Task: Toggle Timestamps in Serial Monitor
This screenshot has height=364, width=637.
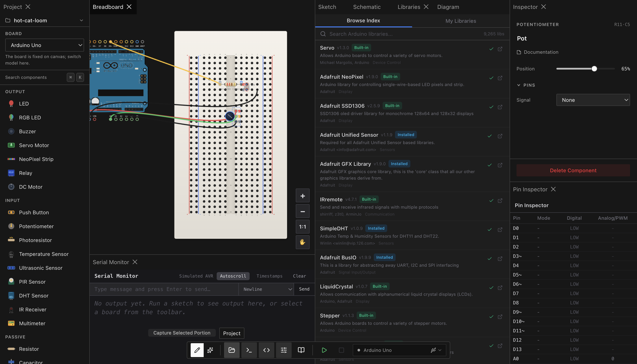Action: (269, 276)
